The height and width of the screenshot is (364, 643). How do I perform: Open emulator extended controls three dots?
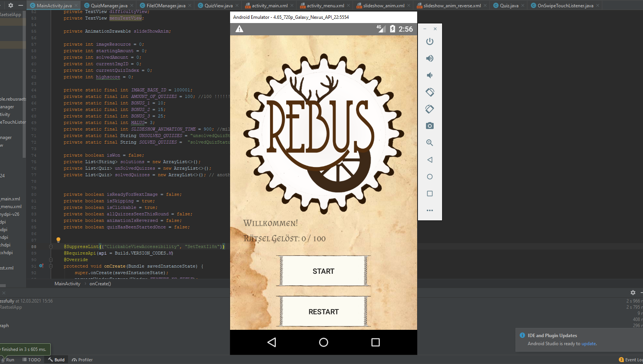[429, 210]
